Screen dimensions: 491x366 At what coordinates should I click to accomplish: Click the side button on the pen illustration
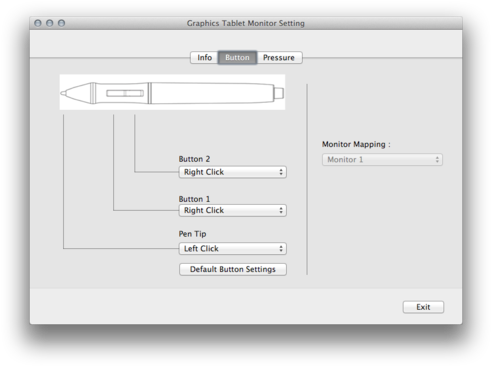[125, 93]
